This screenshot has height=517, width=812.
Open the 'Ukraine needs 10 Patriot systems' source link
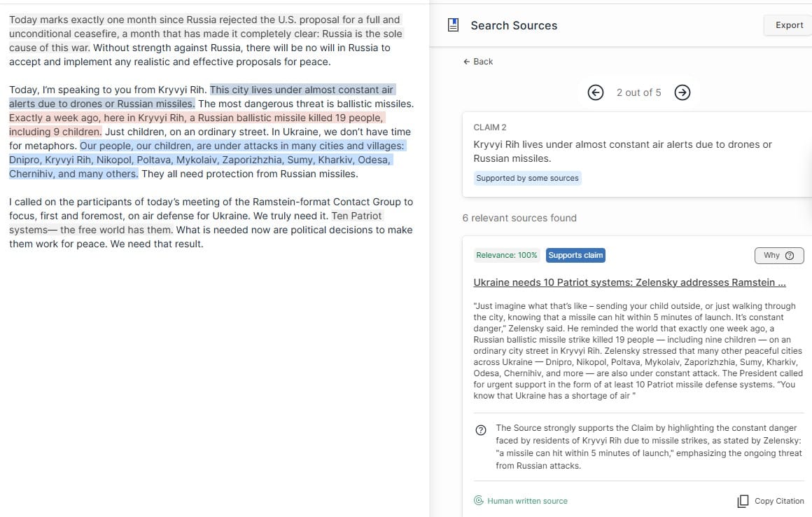pos(629,282)
